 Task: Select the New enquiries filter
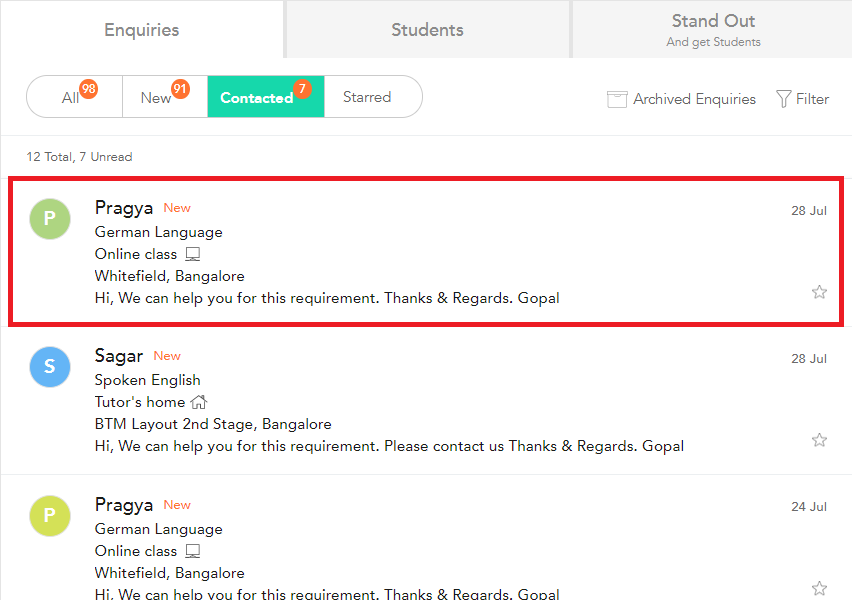pos(165,97)
